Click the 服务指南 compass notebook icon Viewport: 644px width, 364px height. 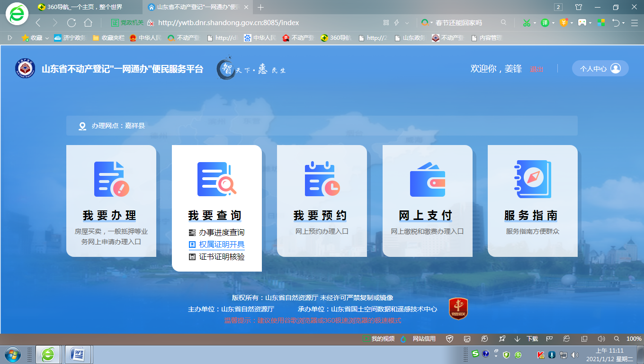(533, 179)
